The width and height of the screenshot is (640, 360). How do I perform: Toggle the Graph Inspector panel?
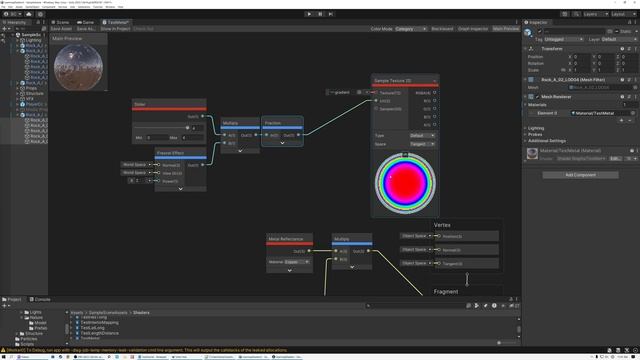[x=473, y=29]
